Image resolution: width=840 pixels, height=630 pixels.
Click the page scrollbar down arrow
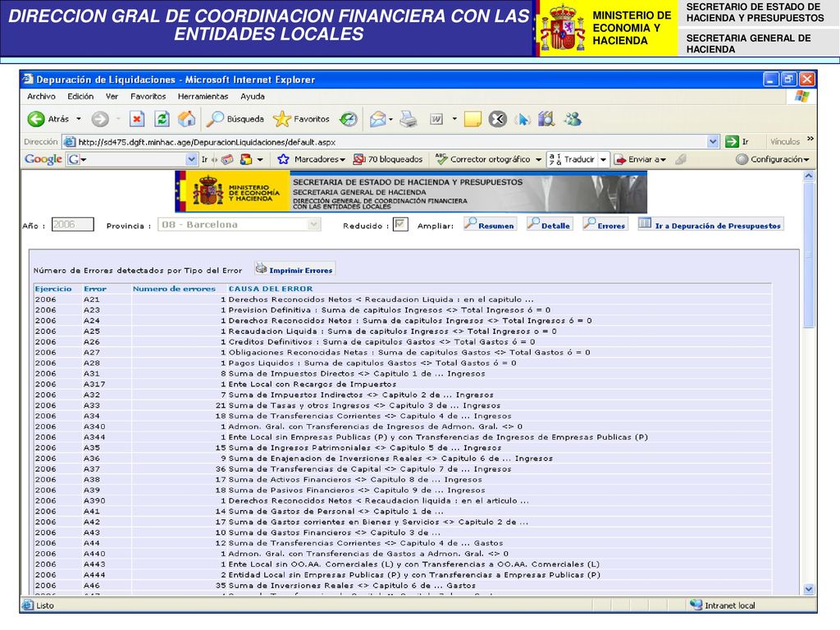[809, 589]
